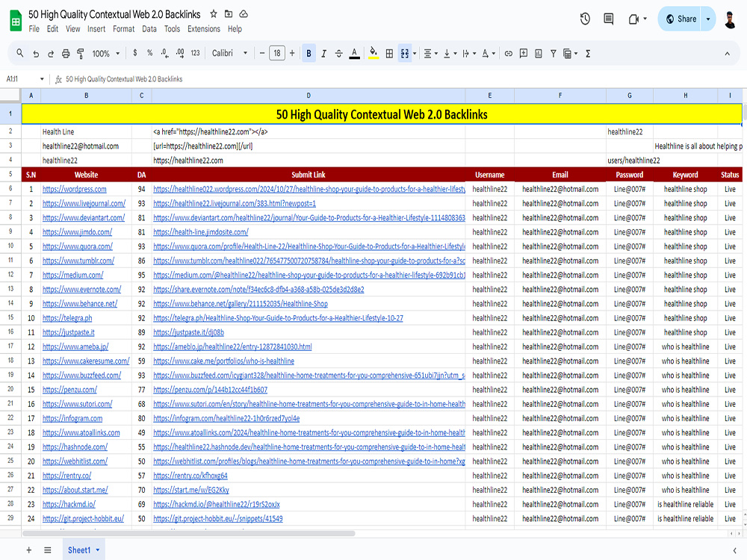Click the Insert comment icon
The image size is (747, 560).
[x=524, y=53]
